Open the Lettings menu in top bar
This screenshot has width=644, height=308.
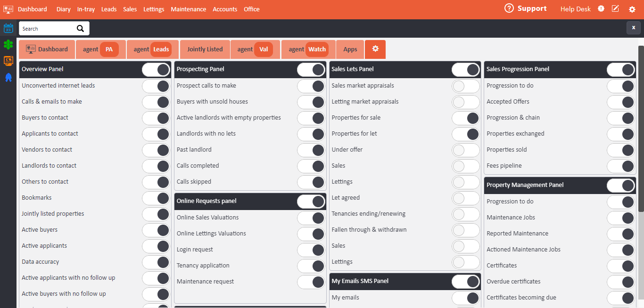tap(154, 9)
